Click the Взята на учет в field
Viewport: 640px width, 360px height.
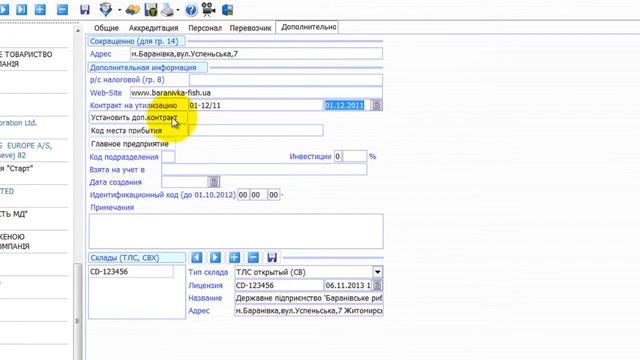pos(264,169)
